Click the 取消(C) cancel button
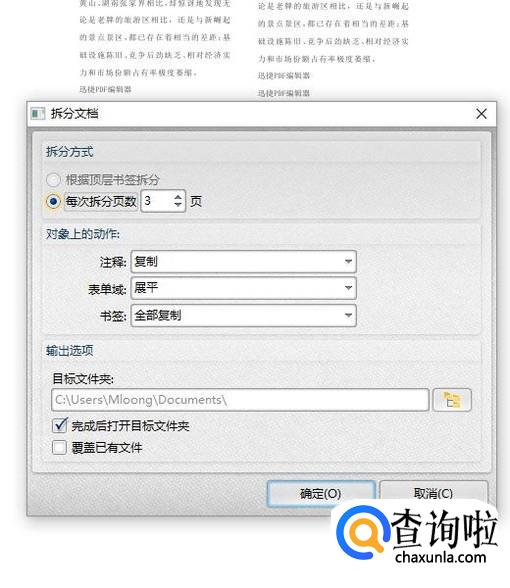The height and width of the screenshot is (588, 510). point(434,493)
